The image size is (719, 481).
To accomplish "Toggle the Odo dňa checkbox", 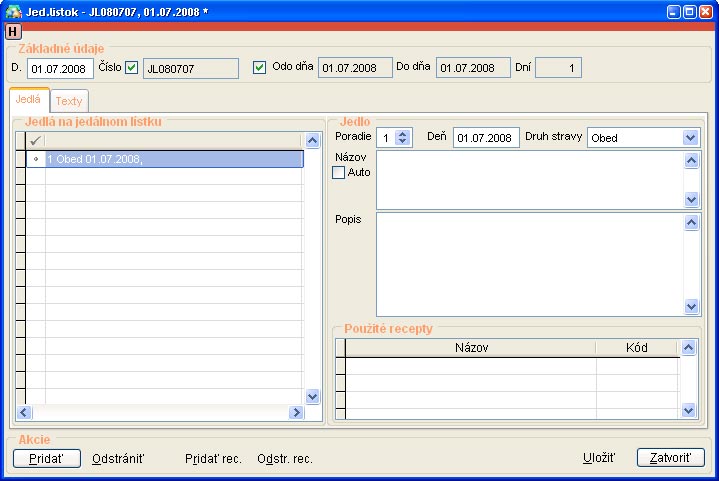I will coord(260,68).
